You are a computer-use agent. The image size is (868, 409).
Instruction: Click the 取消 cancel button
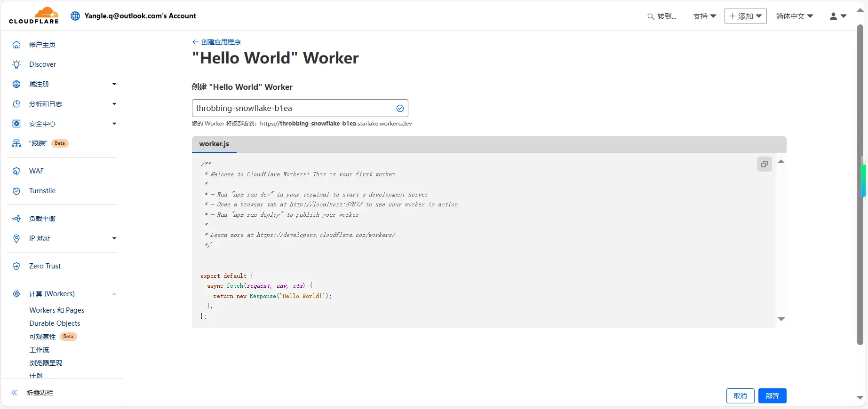click(x=740, y=396)
